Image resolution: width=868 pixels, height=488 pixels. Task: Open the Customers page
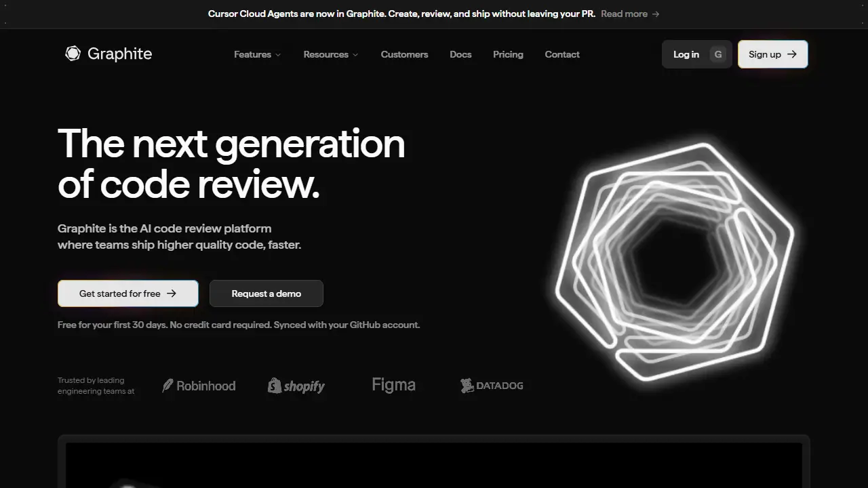click(x=404, y=54)
